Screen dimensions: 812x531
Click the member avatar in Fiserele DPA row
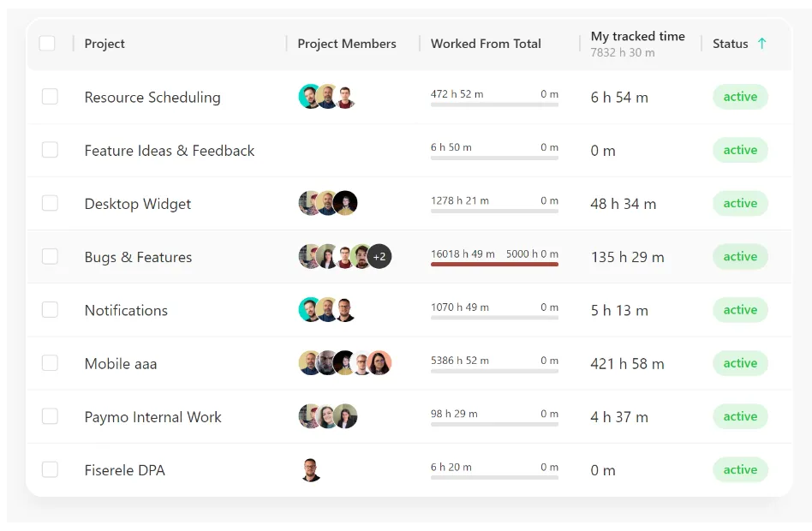311,470
